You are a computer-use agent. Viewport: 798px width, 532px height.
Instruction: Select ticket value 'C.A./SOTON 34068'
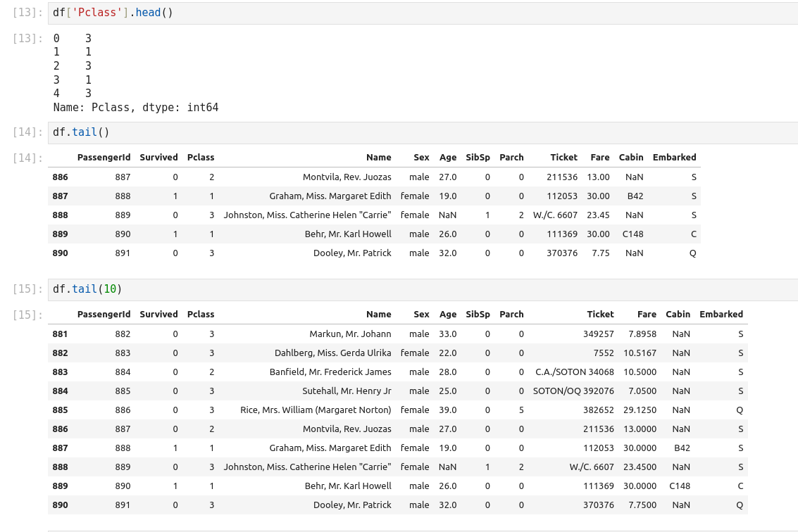tap(574, 372)
